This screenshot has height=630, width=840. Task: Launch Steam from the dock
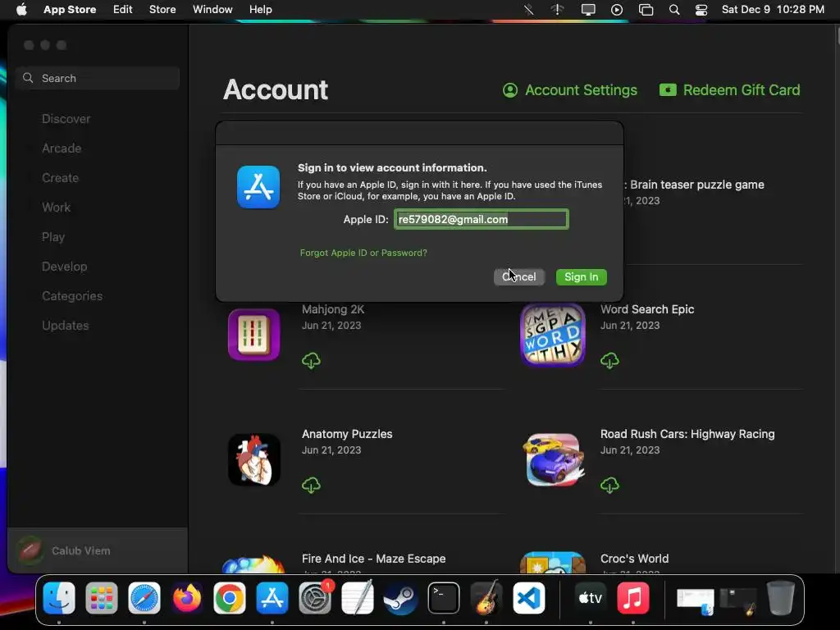400,598
